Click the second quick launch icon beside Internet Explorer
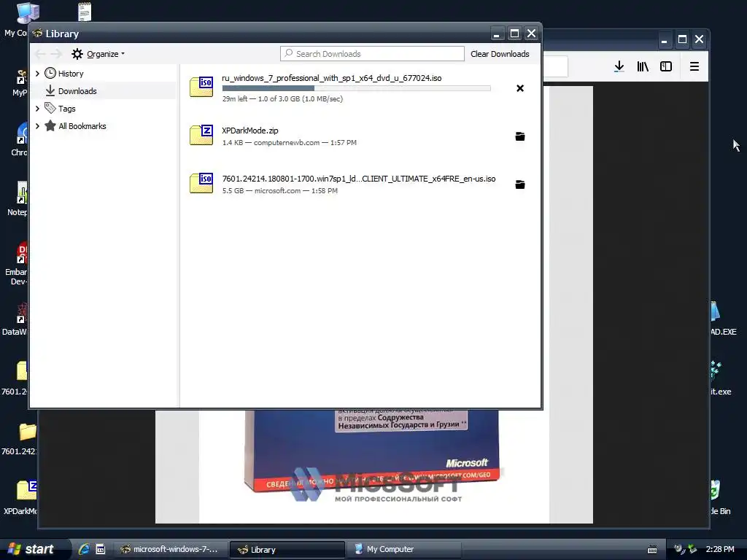The image size is (747, 560). (101, 549)
